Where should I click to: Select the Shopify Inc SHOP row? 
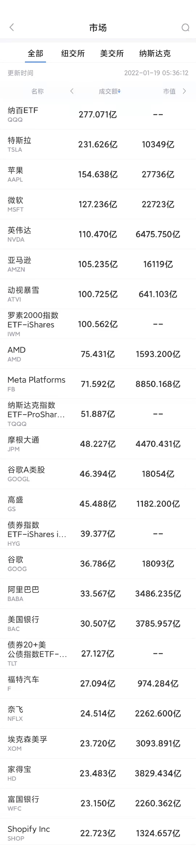(98, 833)
